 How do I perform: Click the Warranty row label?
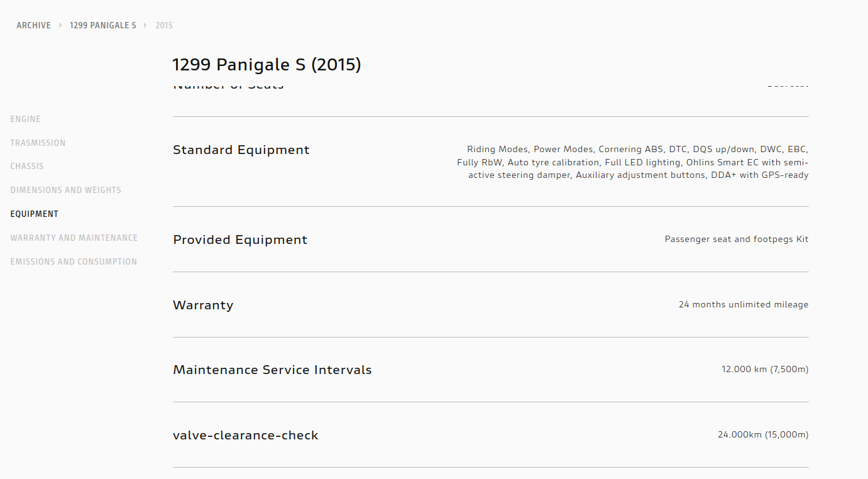tap(203, 306)
